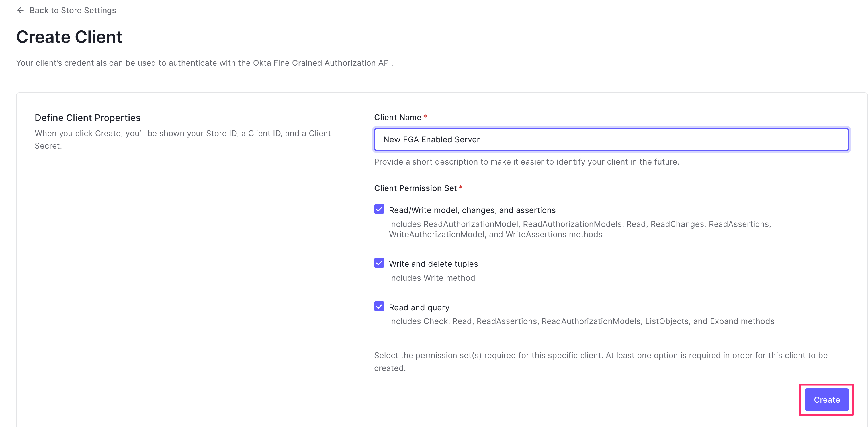Click the 'Provide a short description' helper text
Screen dimensions: 868x427
click(x=526, y=162)
